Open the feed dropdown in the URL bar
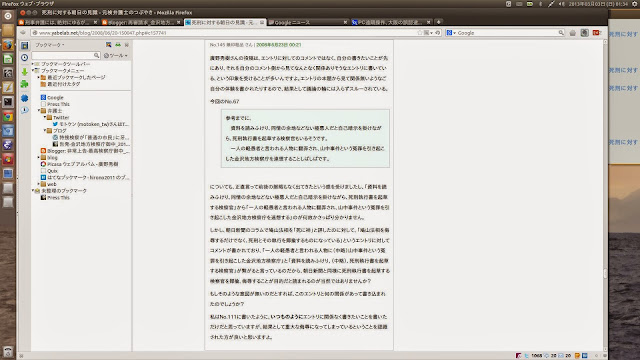The image size is (640, 360). tap(428, 33)
